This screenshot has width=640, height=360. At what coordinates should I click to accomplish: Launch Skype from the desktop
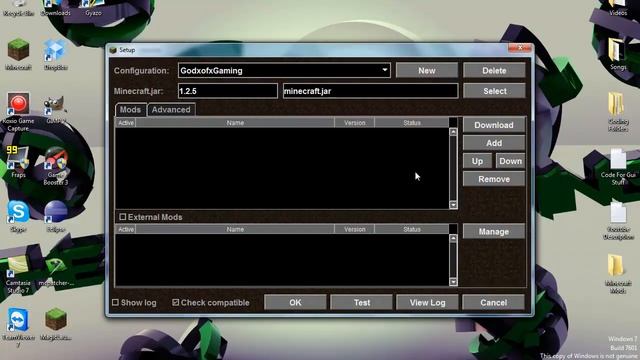18,216
